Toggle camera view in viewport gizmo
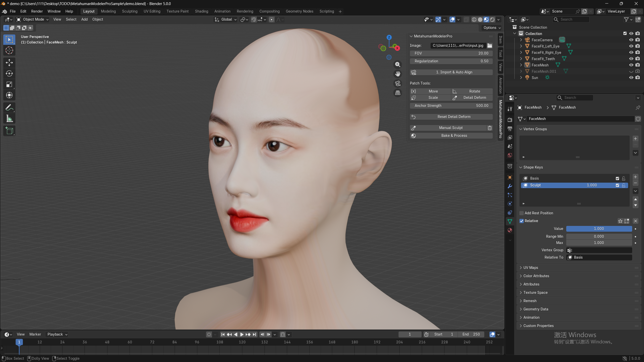The width and height of the screenshot is (644, 362). (398, 83)
